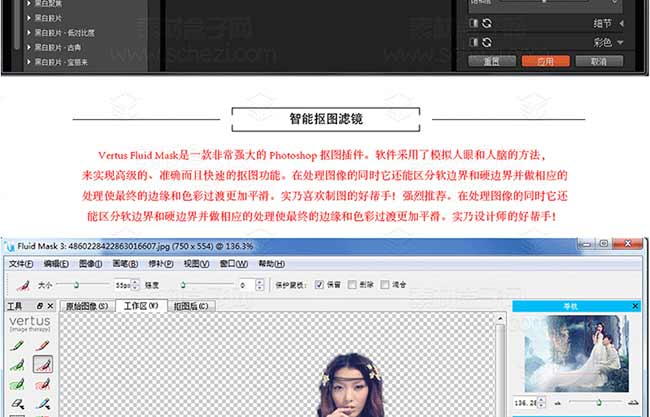The image size is (650, 417).
Task: Click the navigator zoom-out small mountain icon
Action: (x=557, y=403)
